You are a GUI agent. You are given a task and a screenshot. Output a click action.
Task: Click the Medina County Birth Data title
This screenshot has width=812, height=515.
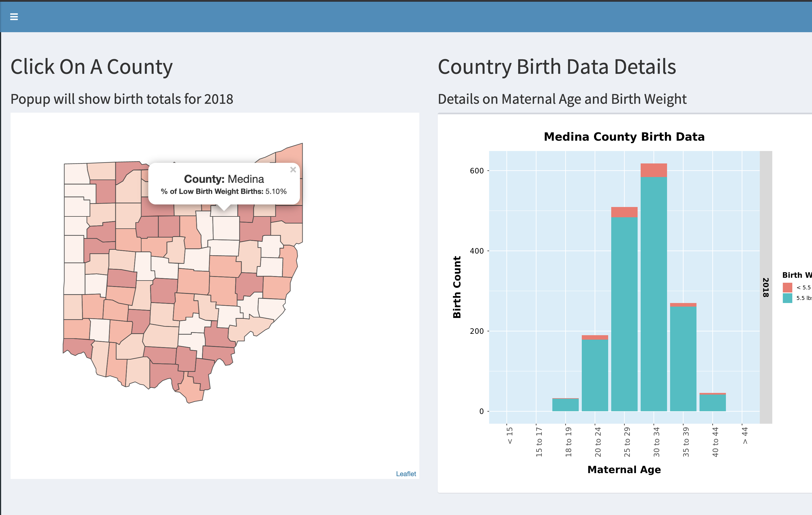[624, 137]
